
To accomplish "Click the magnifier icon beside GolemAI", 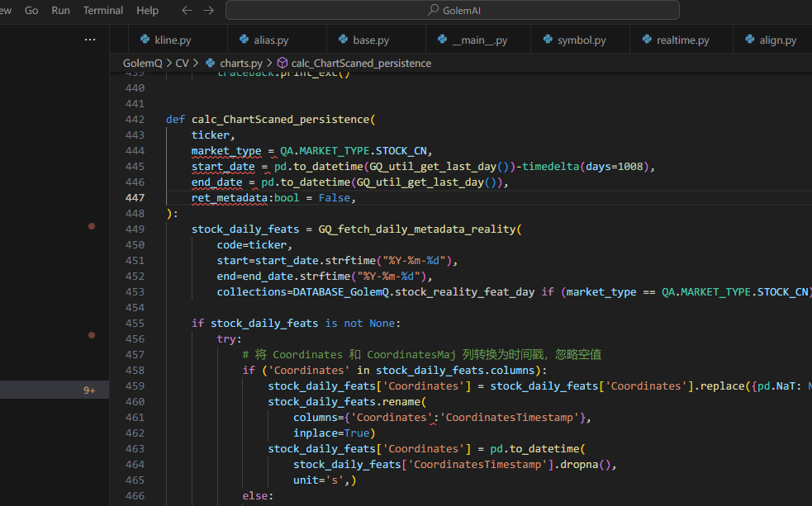I will click(x=433, y=11).
